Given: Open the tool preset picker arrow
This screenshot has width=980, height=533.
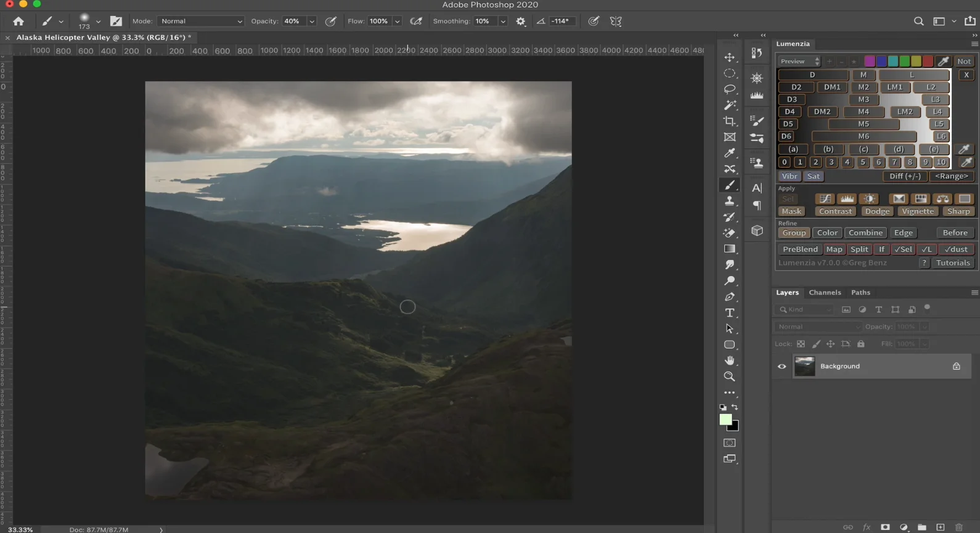Looking at the screenshot, I should pos(61,22).
